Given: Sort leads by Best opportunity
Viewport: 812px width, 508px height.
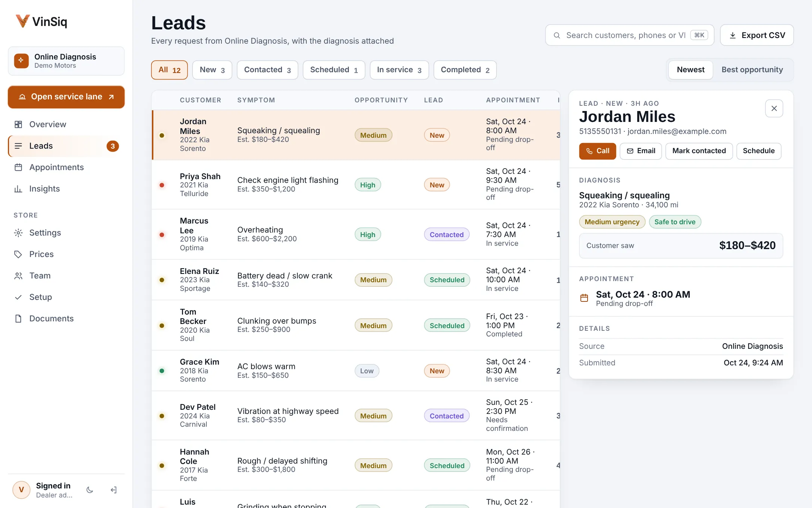Looking at the screenshot, I should click(752, 70).
